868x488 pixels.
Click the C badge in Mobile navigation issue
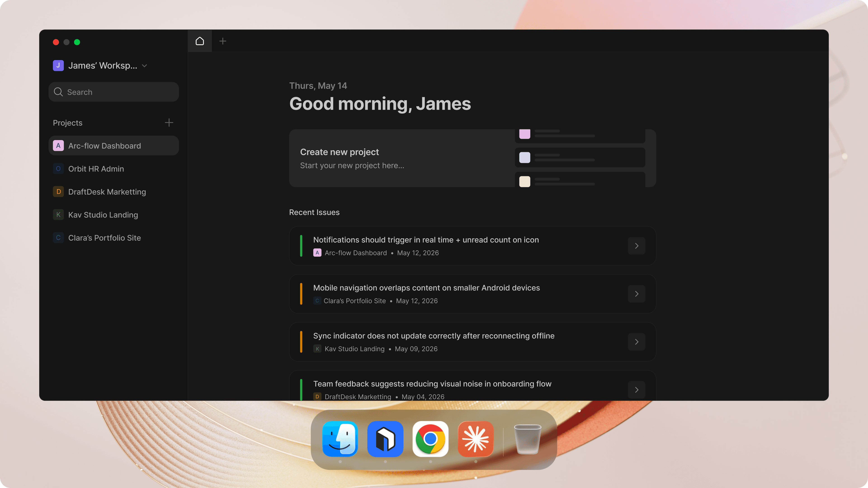317,301
